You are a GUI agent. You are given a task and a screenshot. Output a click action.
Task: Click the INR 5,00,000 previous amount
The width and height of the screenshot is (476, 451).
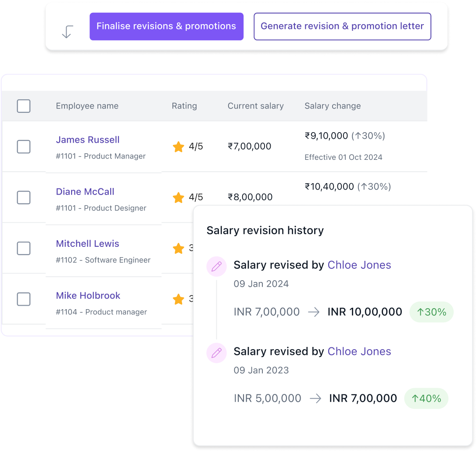click(x=268, y=398)
